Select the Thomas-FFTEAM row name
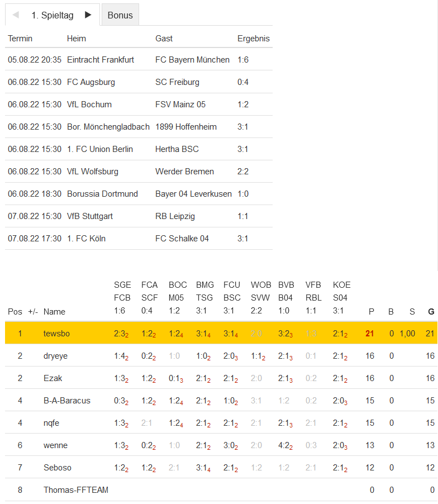Viewport: 438px width, 504px height. tap(76, 490)
